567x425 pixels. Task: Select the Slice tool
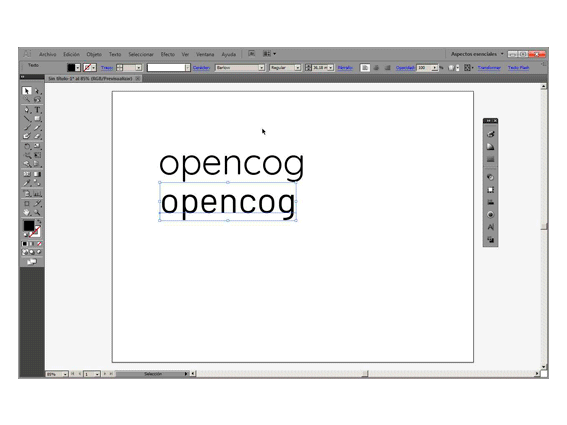pyautogui.click(x=37, y=204)
